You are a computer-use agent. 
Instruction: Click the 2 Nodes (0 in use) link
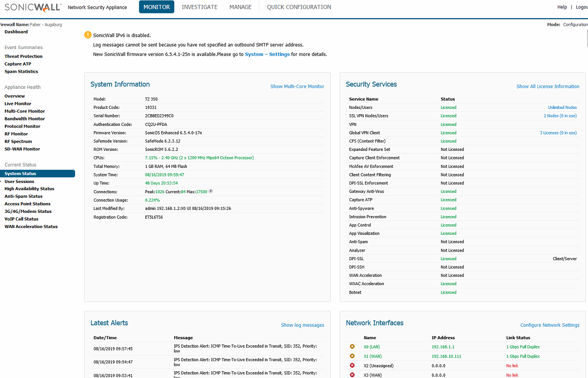[x=560, y=116]
